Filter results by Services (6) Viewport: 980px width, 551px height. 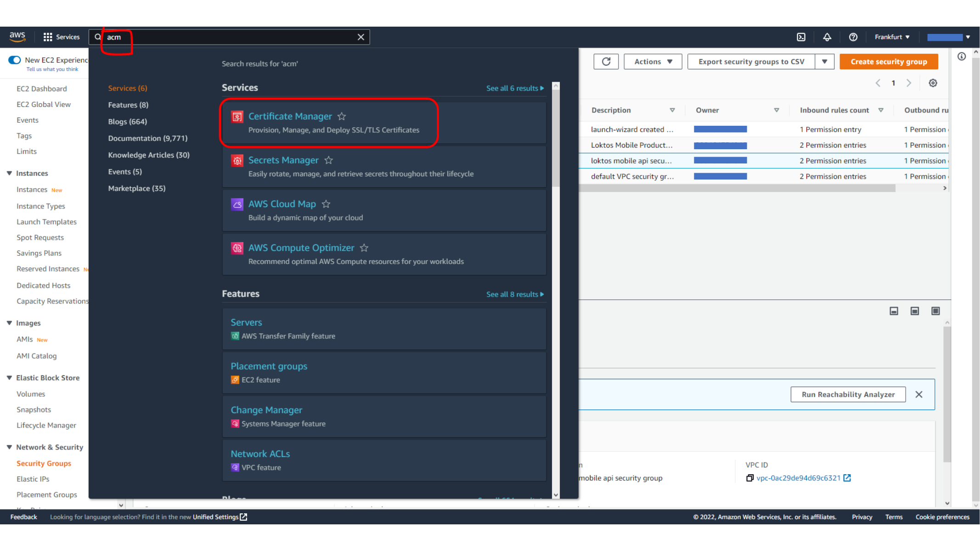[x=128, y=88]
